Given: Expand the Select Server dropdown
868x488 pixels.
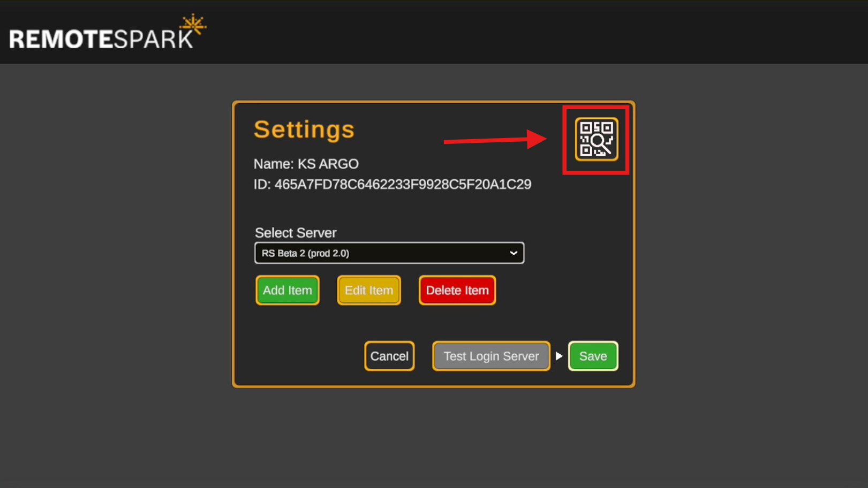Looking at the screenshot, I should point(389,253).
